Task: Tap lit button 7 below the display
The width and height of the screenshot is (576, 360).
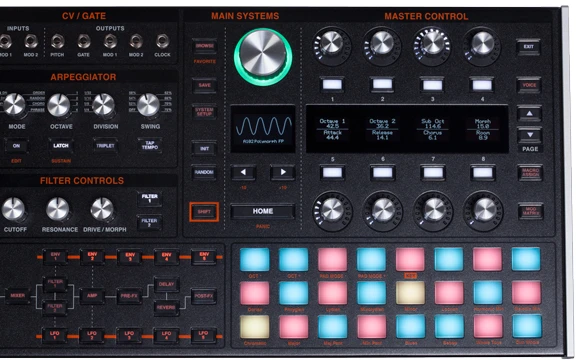Action: [x=433, y=173]
